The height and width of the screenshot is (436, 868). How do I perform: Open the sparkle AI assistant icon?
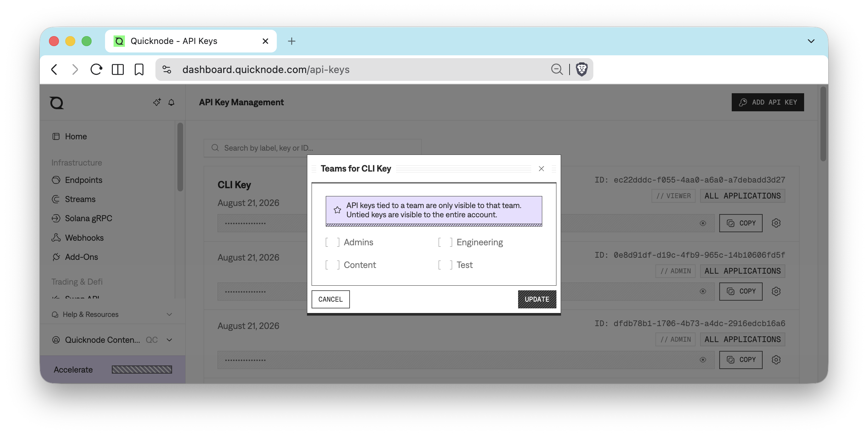[x=157, y=102]
